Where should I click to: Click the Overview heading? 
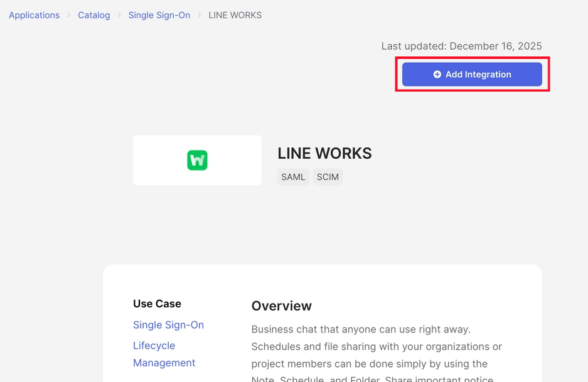click(x=281, y=306)
